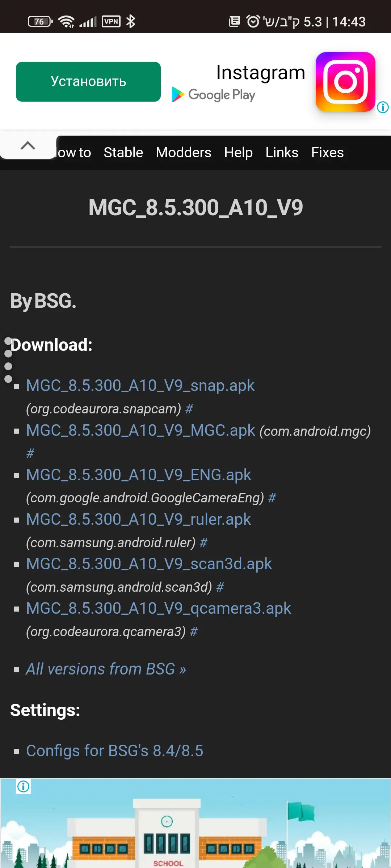
Task: Tap the alarm clock status icon
Action: [253, 22]
